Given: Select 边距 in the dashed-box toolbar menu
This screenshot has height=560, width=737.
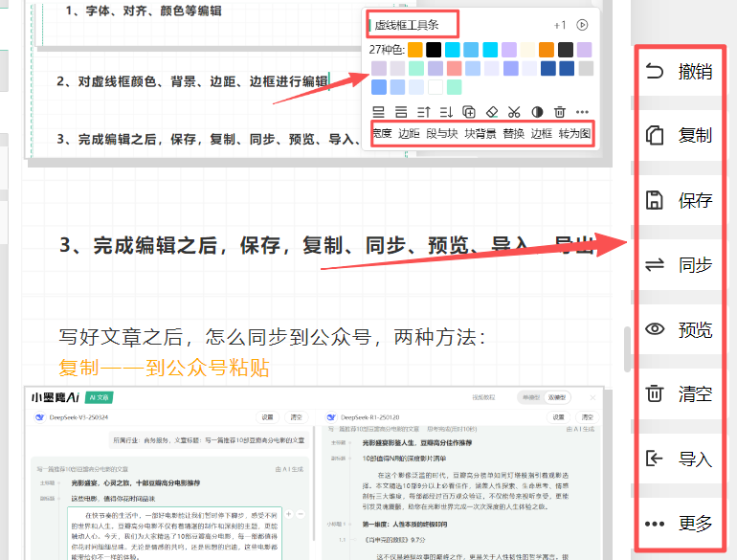Looking at the screenshot, I should (x=409, y=134).
